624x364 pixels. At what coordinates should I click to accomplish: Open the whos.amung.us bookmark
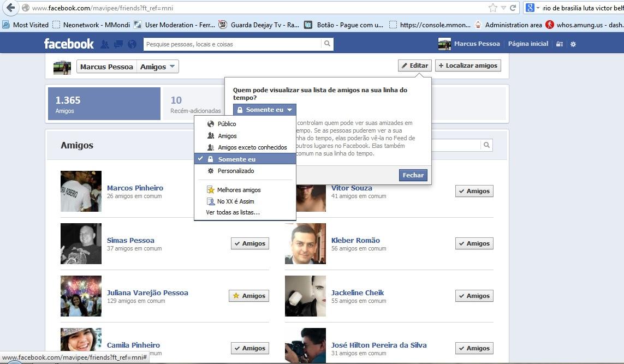(x=584, y=25)
